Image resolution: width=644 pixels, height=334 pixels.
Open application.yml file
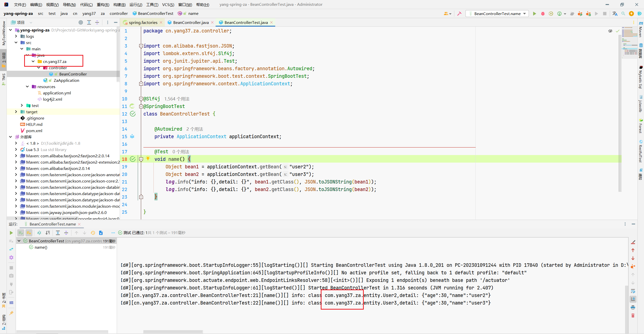click(x=57, y=93)
